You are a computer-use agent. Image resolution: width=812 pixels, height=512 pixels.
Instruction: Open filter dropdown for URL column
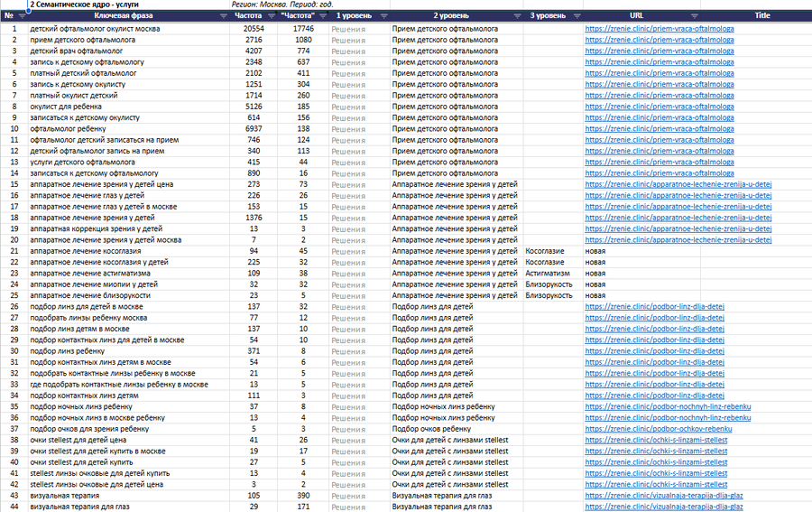point(694,16)
